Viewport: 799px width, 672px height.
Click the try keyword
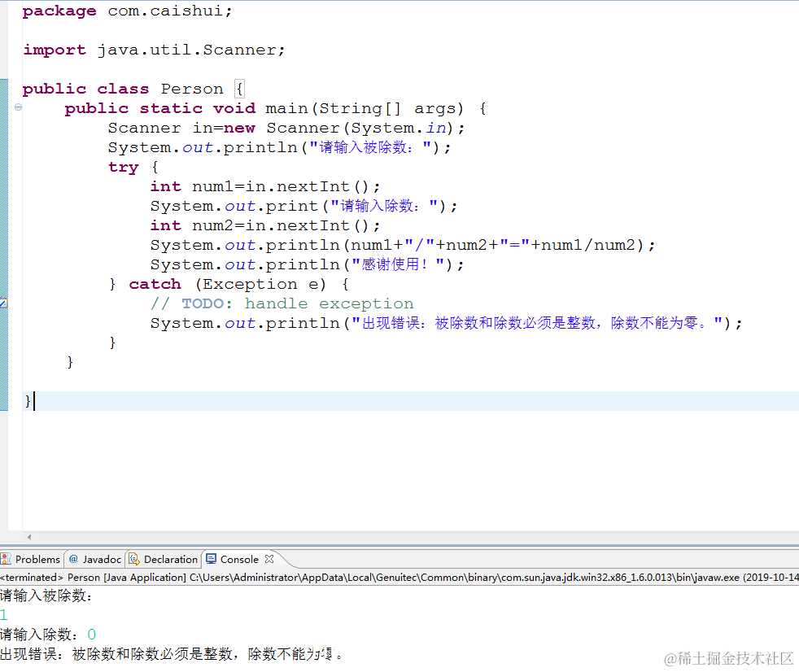point(124,168)
